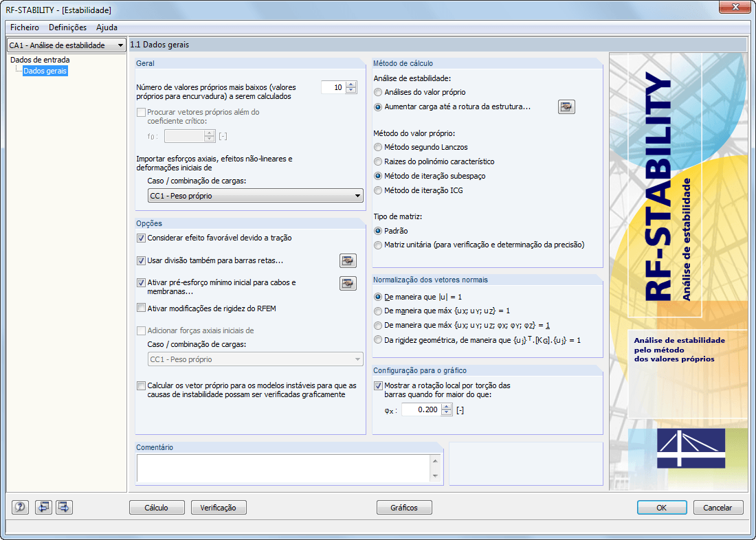Screen dimensions: 756x540
Task: Open the Definições menu
Action: coord(67,27)
